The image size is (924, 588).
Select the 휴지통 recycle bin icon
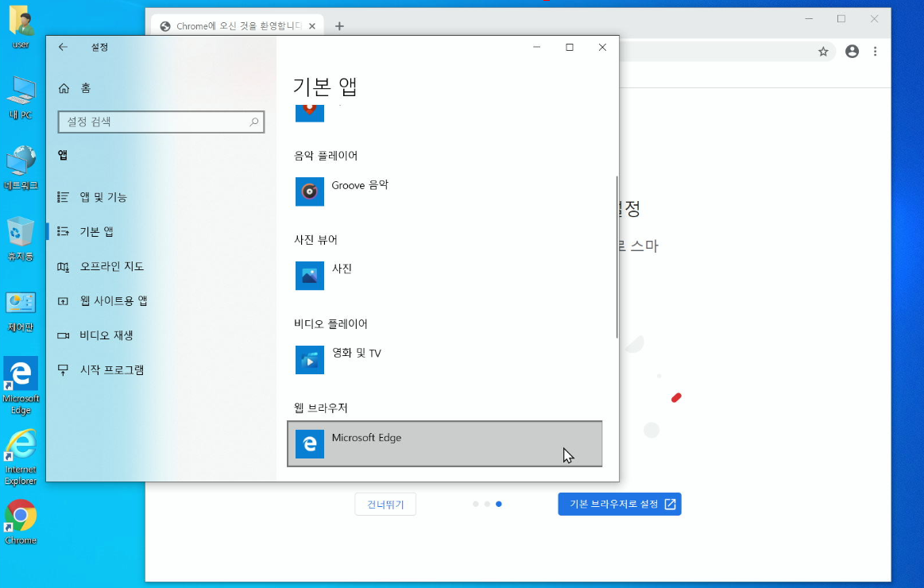21,238
